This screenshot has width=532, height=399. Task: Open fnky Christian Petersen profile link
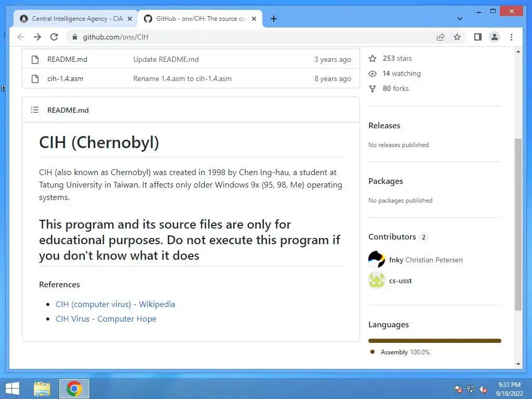[426, 260]
